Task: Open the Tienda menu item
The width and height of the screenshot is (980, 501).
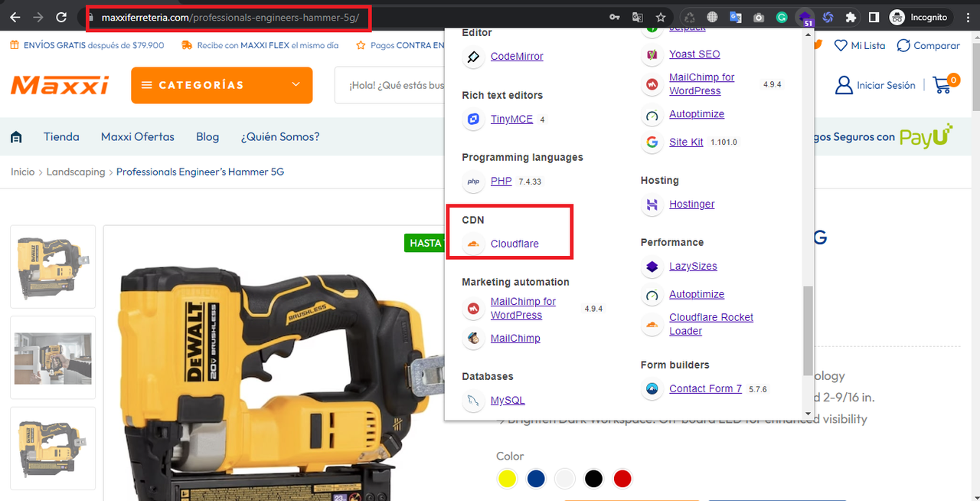Action: coord(61,137)
